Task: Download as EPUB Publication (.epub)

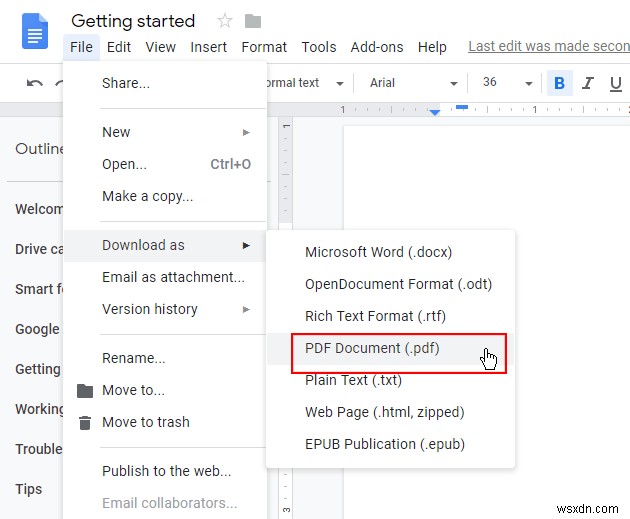Action: tap(391, 444)
